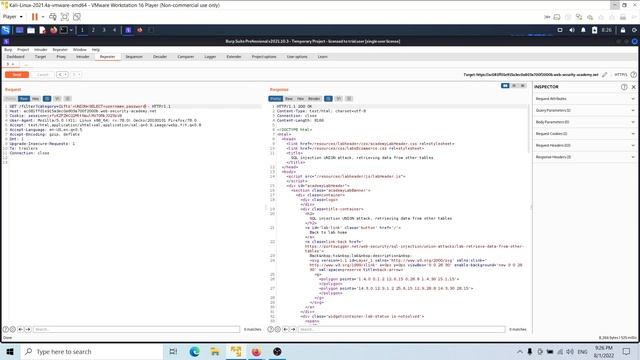
Task: Open VMware Player dropdown menu
Action: (x=12, y=17)
